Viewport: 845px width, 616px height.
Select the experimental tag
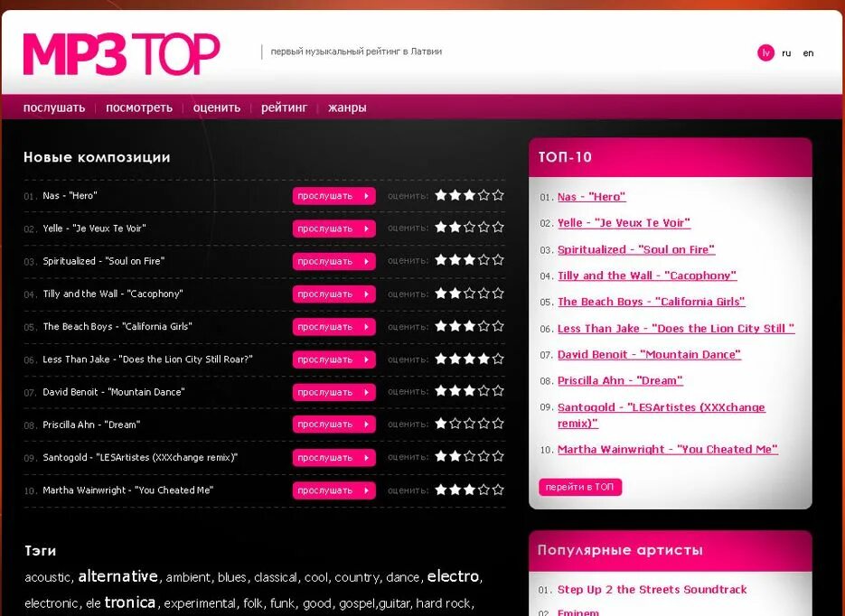click(200, 603)
